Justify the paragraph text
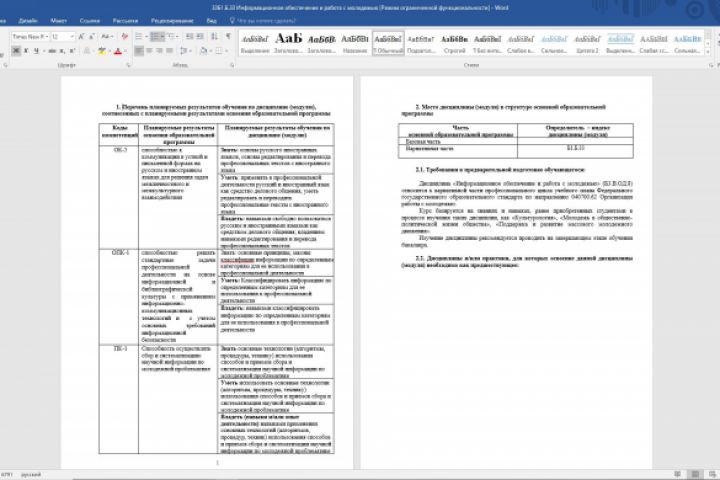The image size is (720, 480). click(x=169, y=51)
